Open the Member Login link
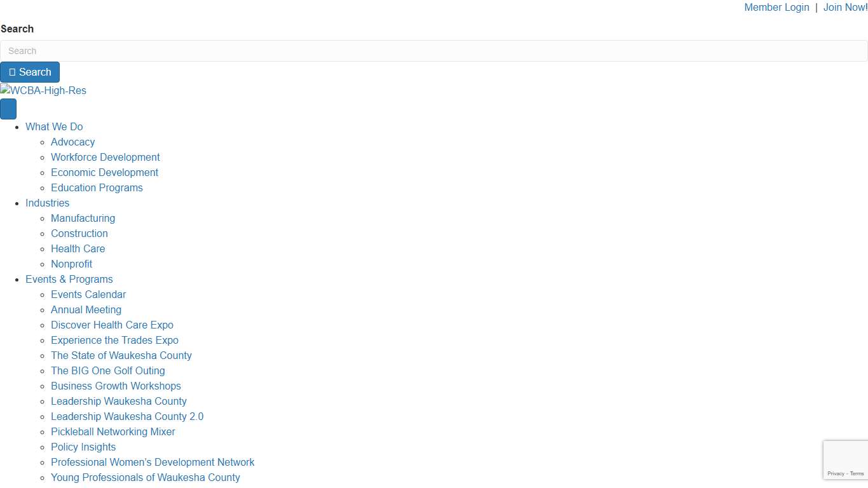Image resolution: width=868 pixels, height=488 pixels. (776, 8)
